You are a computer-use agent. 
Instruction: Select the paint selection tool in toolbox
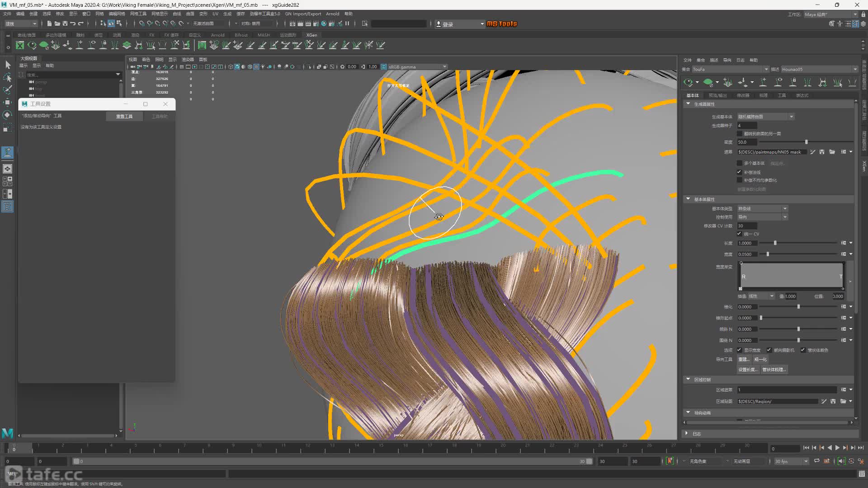8,90
